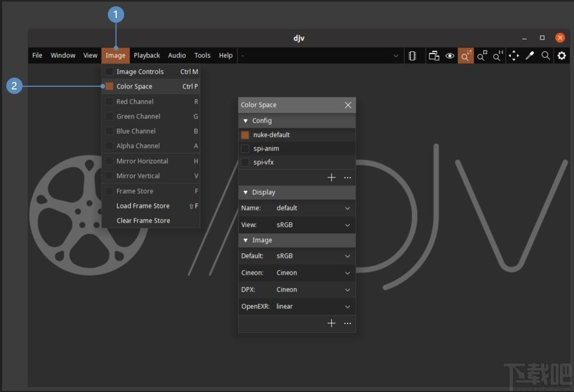Select the color picker eyedropper tool
Screen dimensions: 574x392
(x=530, y=56)
